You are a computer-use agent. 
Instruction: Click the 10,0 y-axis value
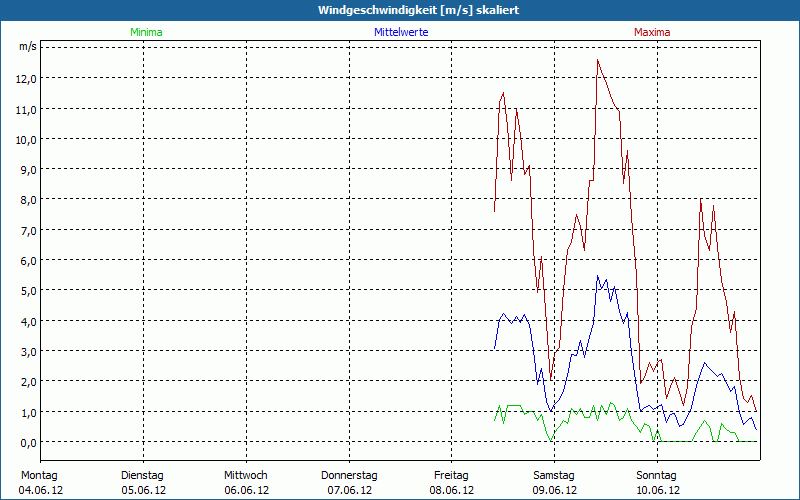[28, 139]
